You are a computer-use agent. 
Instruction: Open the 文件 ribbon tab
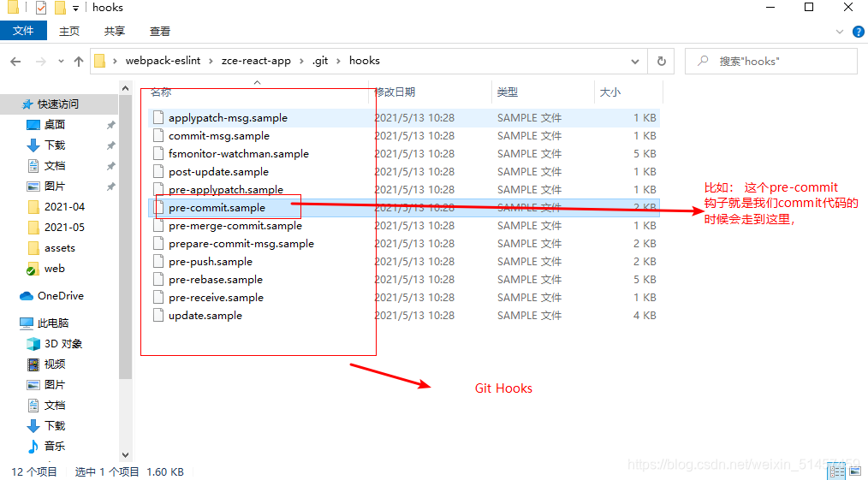point(23,31)
